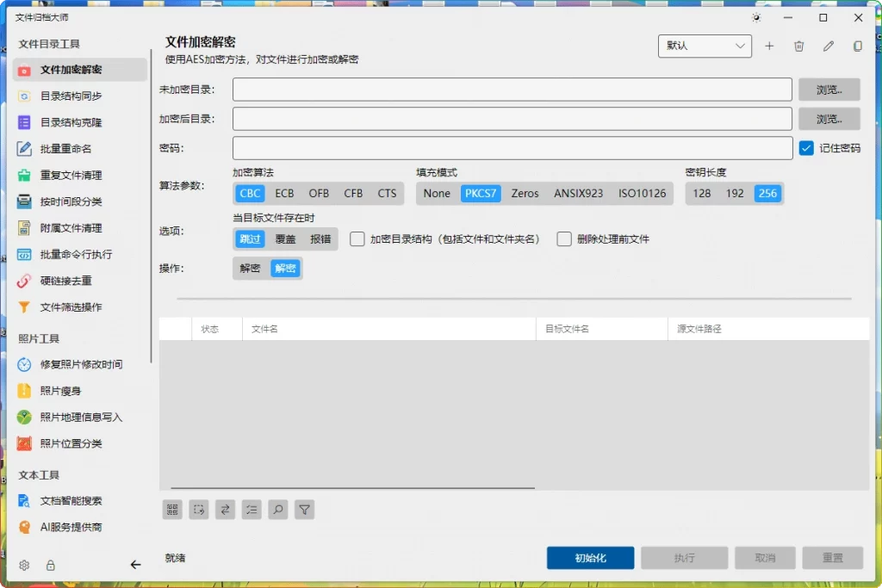Viewport: 882px width, 588px height.
Task: Enable the 加密目录结构 encrypt directory structure option
Action: click(x=357, y=238)
